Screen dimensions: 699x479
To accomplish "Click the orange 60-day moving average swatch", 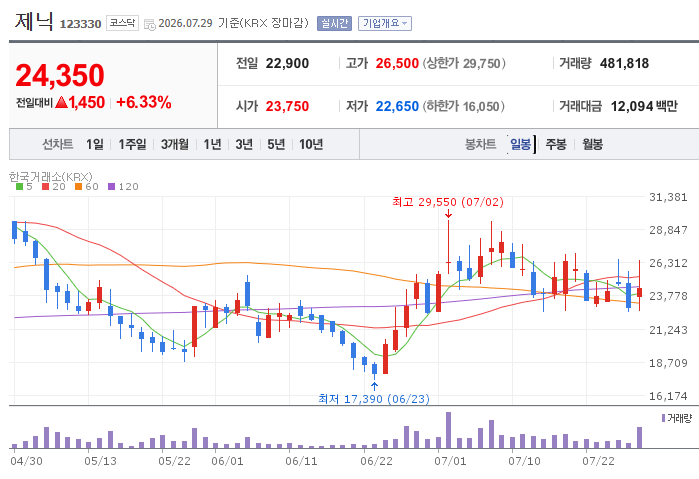I will [78, 186].
